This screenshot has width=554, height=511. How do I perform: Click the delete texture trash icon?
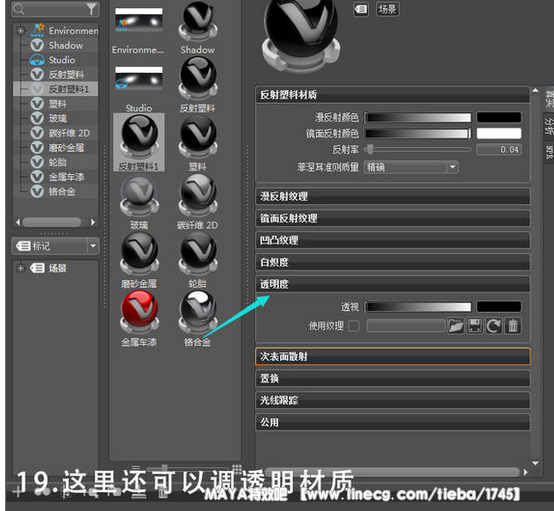pyautogui.click(x=513, y=326)
